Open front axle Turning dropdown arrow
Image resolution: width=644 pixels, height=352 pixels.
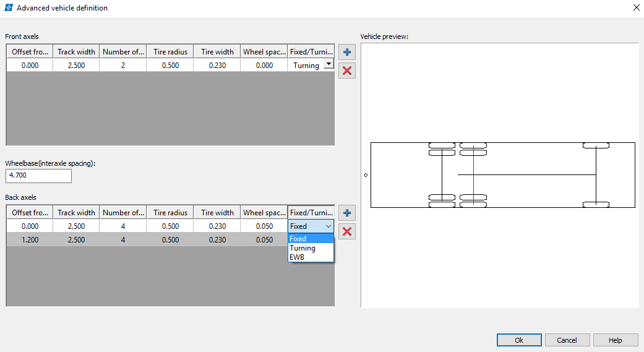[x=328, y=64]
